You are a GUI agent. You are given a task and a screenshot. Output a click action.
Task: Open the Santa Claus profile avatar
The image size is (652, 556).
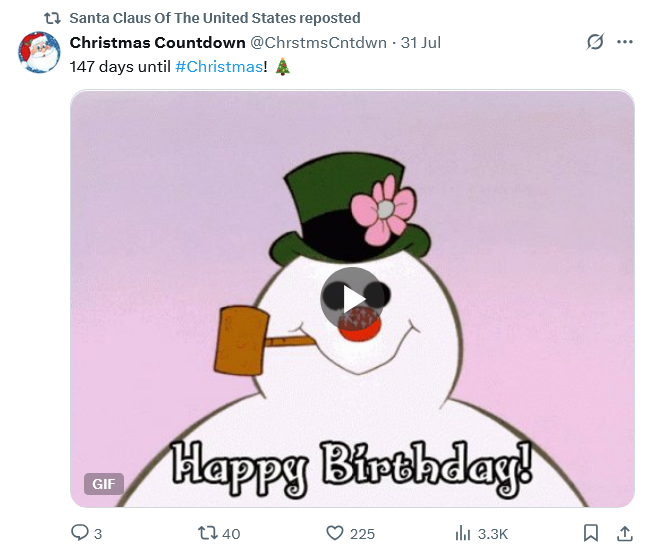coord(40,52)
